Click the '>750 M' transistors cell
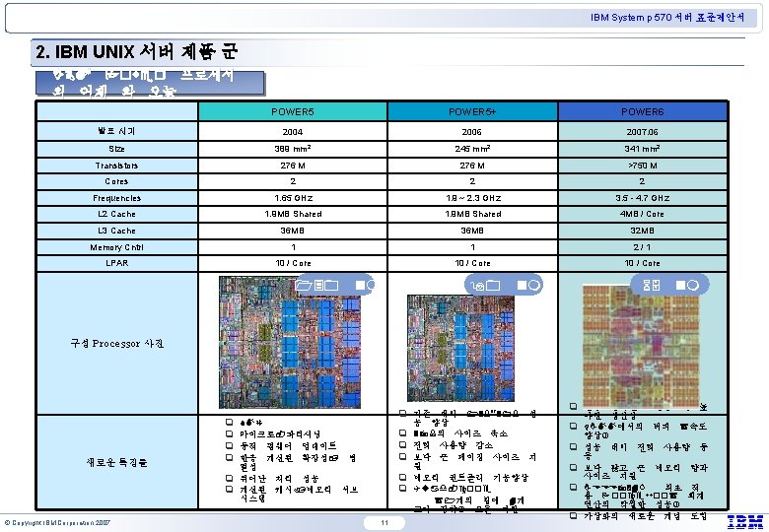The height and width of the screenshot is (532, 769). pos(643,166)
